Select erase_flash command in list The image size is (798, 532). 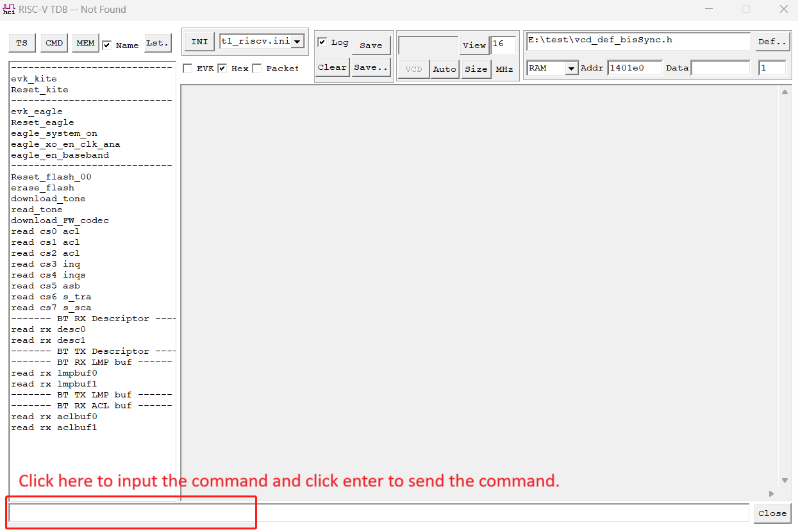point(42,188)
